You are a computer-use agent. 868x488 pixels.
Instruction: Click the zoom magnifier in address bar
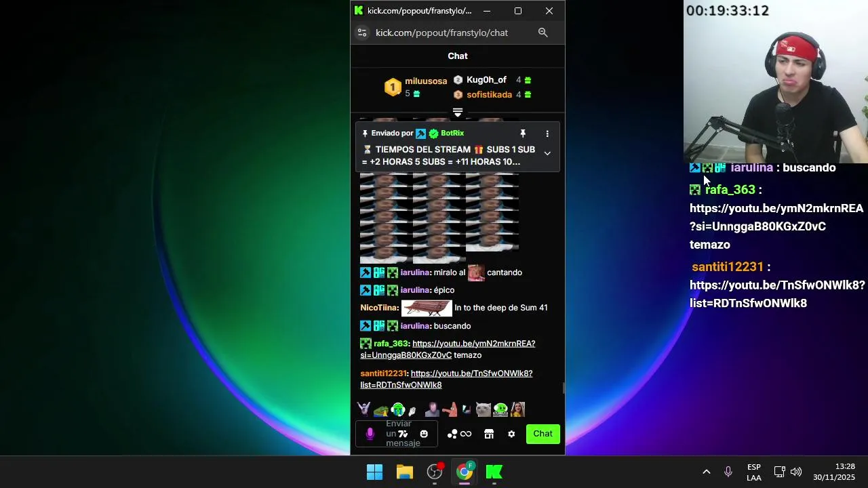pos(542,33)
